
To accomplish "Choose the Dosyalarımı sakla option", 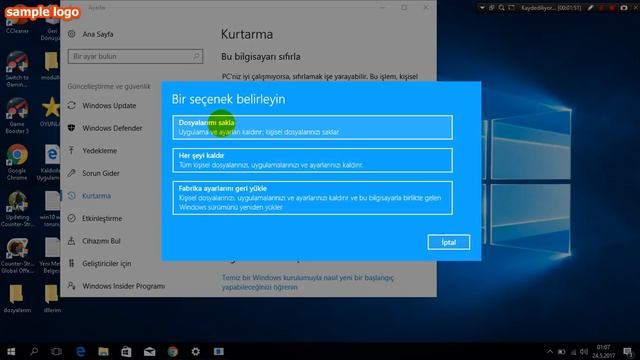I will (x=312, y=127).
